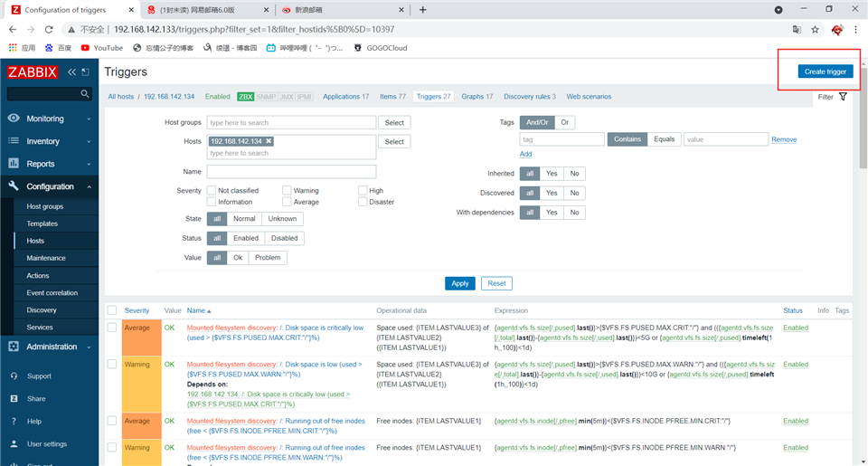Viewport: 868px width, 466px height.
Task: Check the Average severity checkbox in filter
Action: [x=287, y=202]
